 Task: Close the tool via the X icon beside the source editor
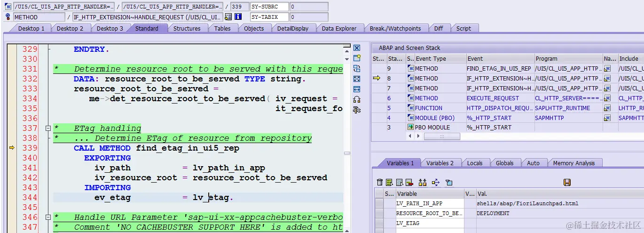pyautogui.click(x=357, y=48)
